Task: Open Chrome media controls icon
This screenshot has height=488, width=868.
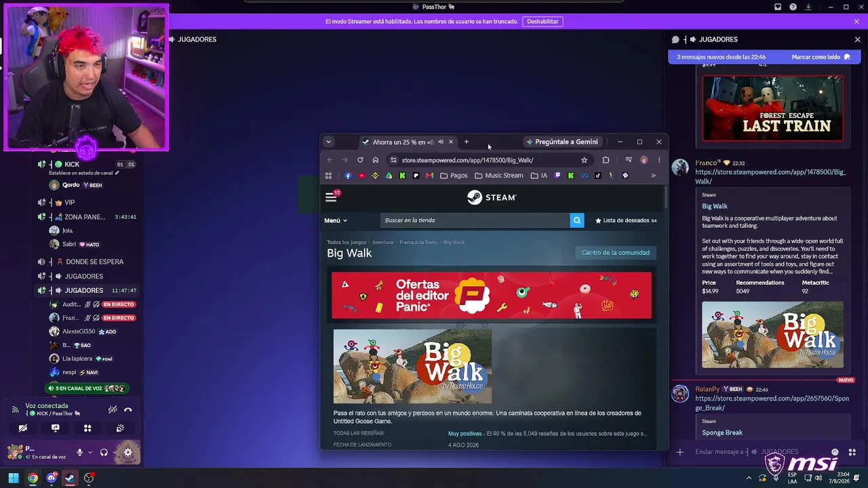Action: click(x=629, y=160)
